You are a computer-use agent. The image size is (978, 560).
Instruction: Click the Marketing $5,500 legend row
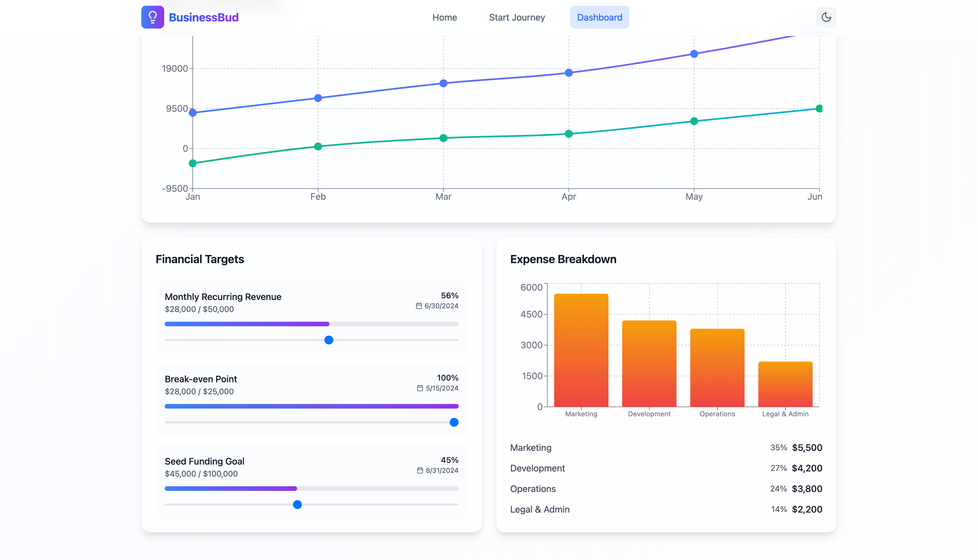tap(666, 448)
